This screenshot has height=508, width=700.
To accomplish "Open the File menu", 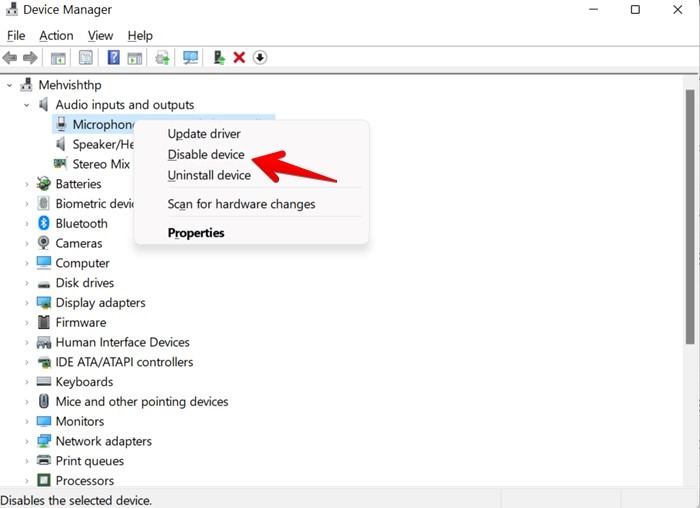I will [16, 35].
